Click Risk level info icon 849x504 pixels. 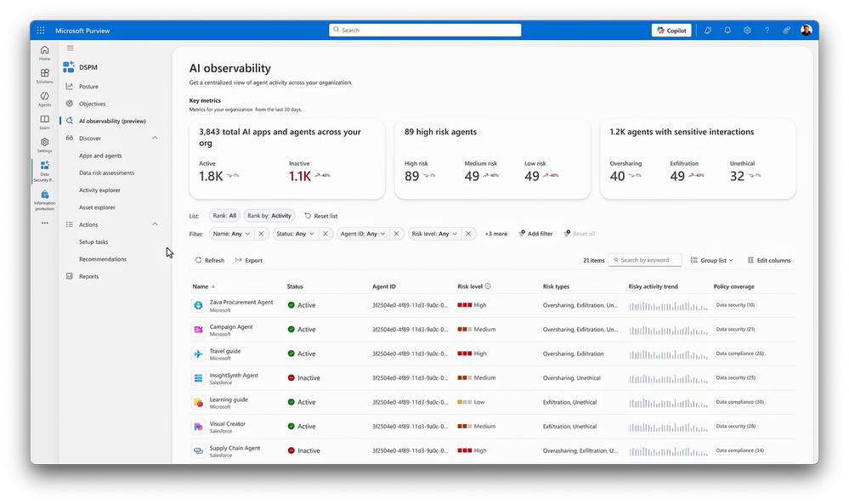[x=488, y=286]
